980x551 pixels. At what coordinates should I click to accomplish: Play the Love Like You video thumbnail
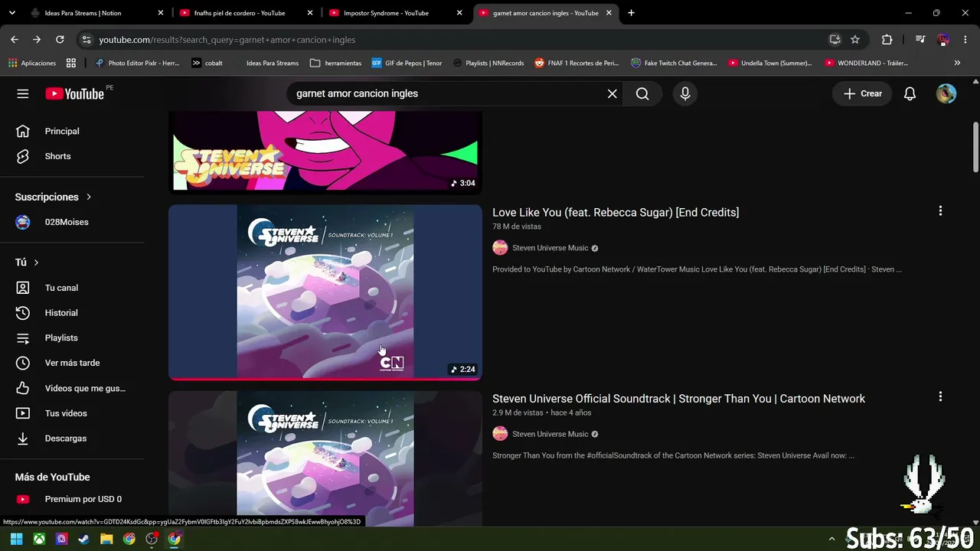point(325,292)
